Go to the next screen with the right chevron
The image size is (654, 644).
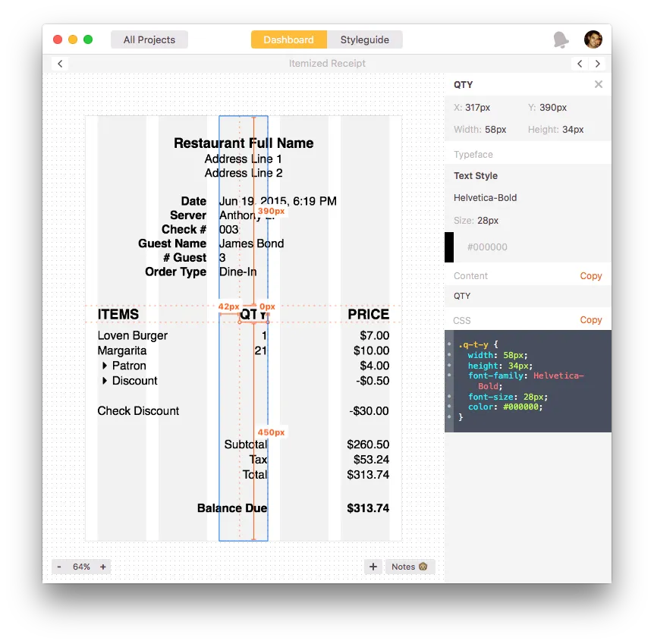coord(597,64)
